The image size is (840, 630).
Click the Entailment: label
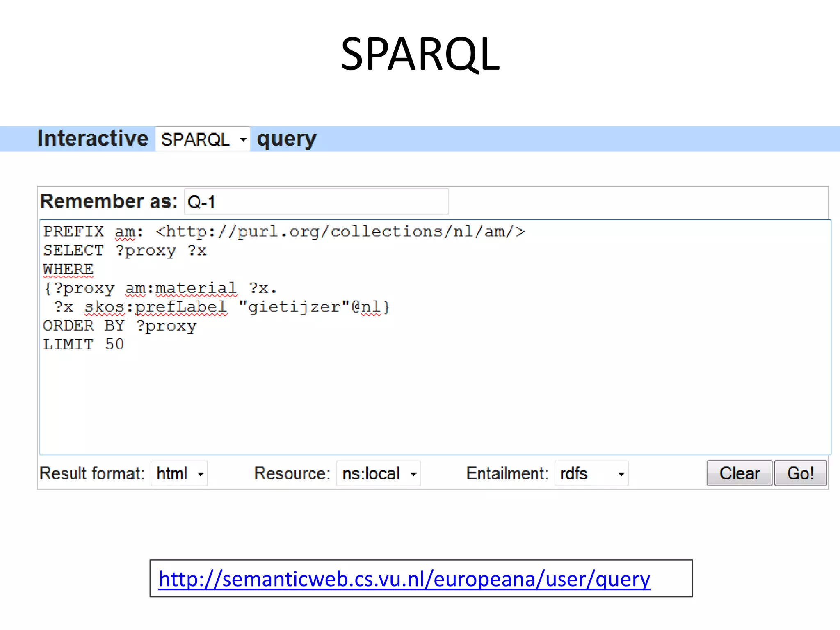[x=507, y=474]
